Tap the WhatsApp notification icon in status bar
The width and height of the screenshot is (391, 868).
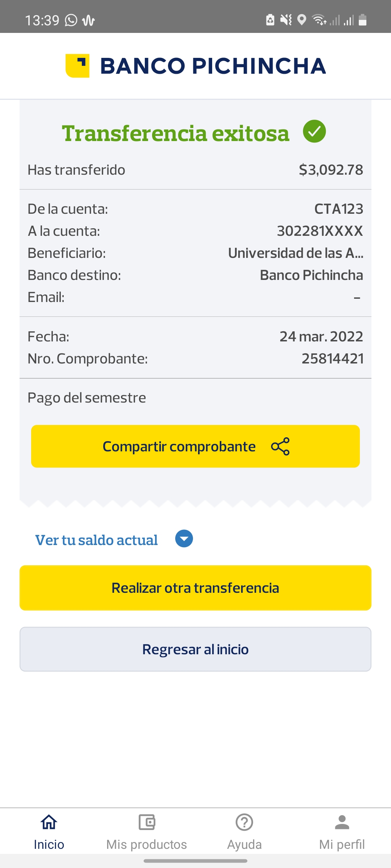pyautogui.click(x=71, y=20)
